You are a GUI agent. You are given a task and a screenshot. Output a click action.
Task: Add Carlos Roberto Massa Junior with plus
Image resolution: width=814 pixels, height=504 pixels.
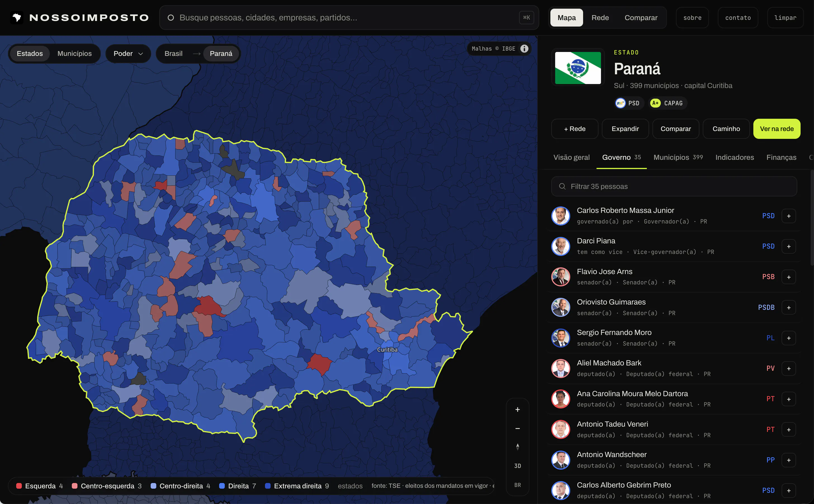pos(789,216)
